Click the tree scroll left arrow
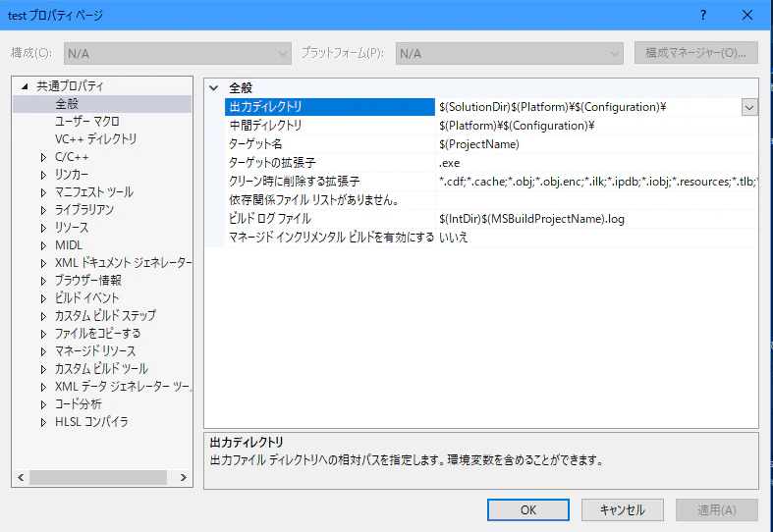773x532 pixels. pos(21,477)
